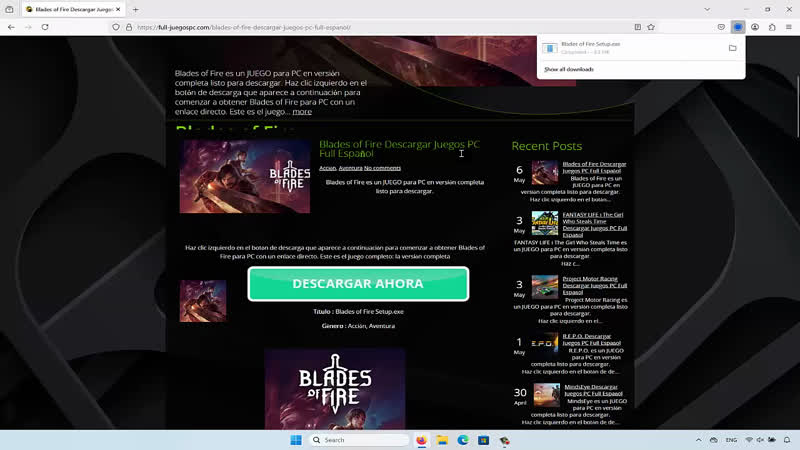Click the Project Motor Racing thumbnail
The image size is (800, 450).
[545, 287]
